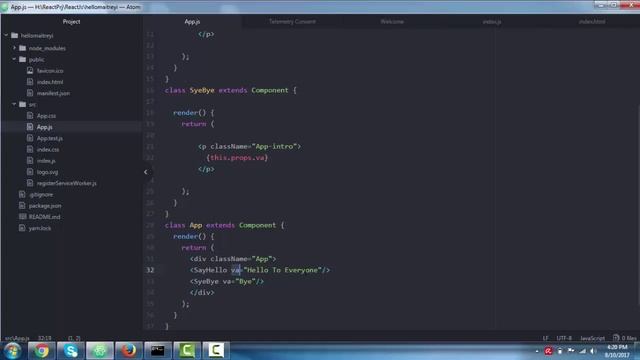Click the App.test.js file icon
The height and width of the screenshot is (360, 640).
30,138
